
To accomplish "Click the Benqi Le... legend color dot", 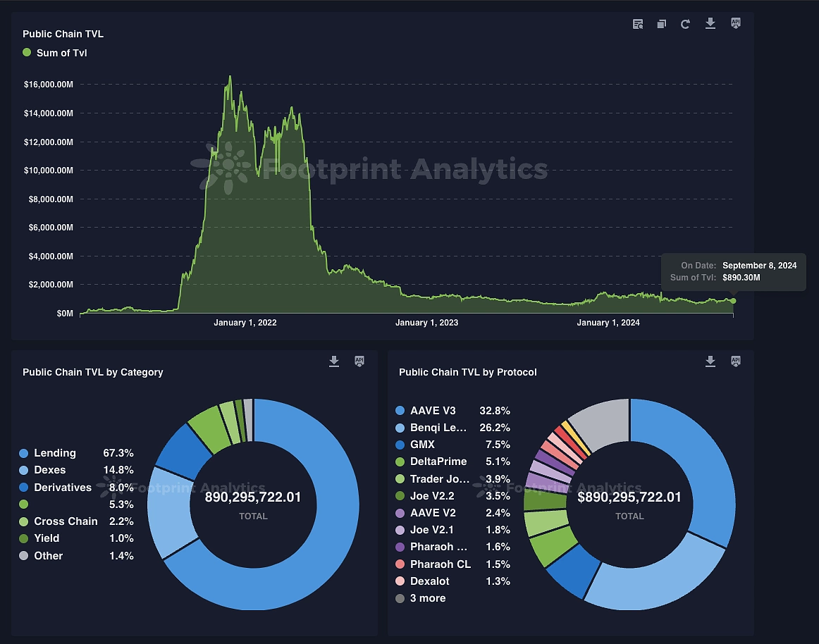I will coord(400,428).
